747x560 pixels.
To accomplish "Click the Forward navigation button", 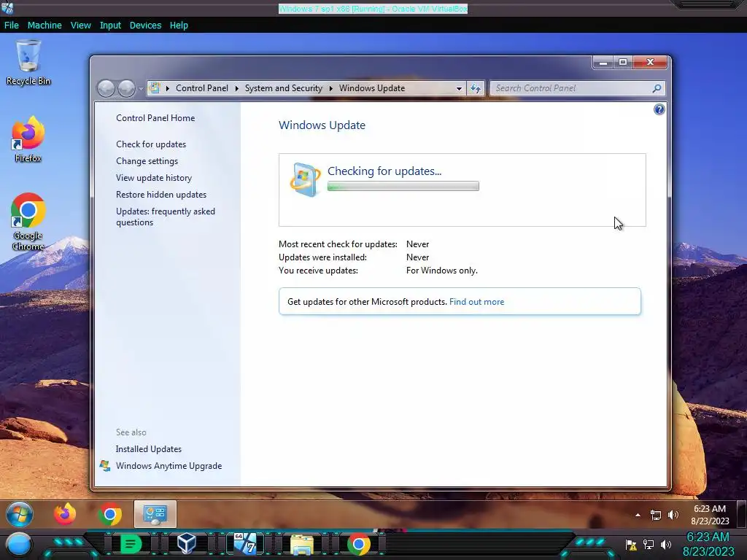I will pyautogui.click(x=126, y=88).
